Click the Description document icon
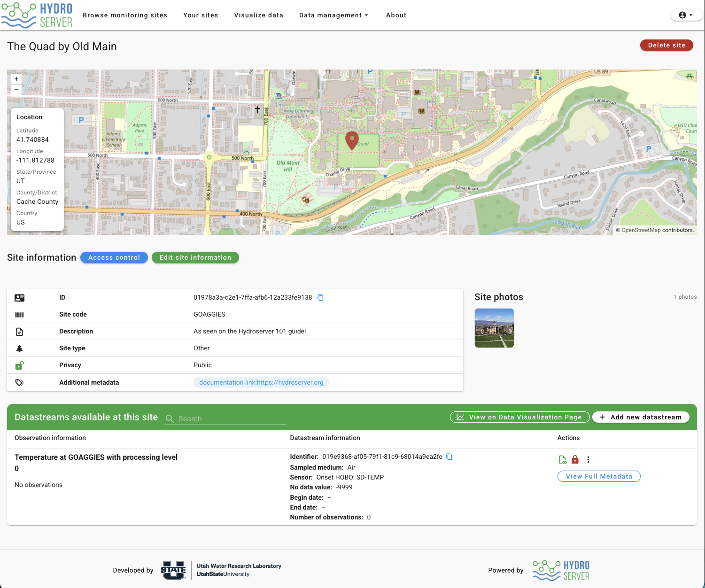This screenshot has height=588, width=705. point(19,332)
